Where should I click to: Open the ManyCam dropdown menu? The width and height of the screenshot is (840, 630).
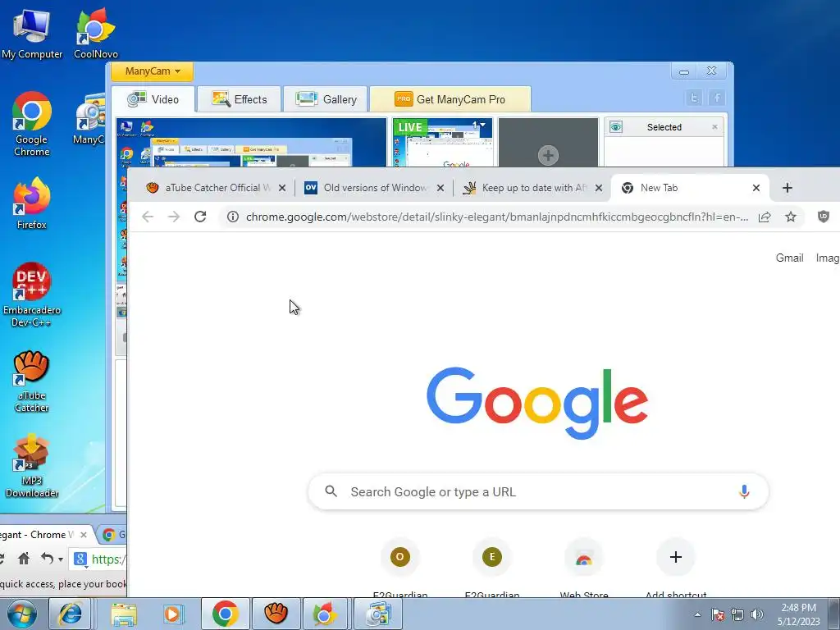[x=152, y=71]
